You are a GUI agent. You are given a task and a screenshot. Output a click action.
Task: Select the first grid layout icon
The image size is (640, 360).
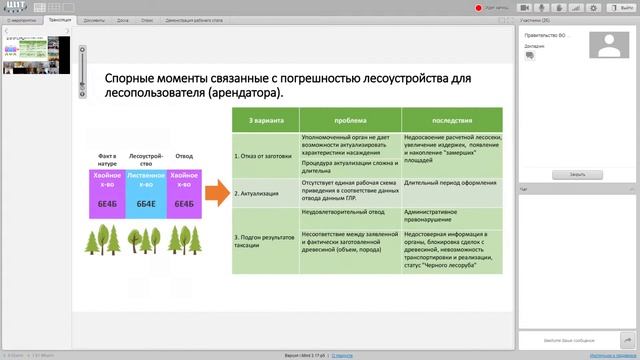[x=40, y=7]
